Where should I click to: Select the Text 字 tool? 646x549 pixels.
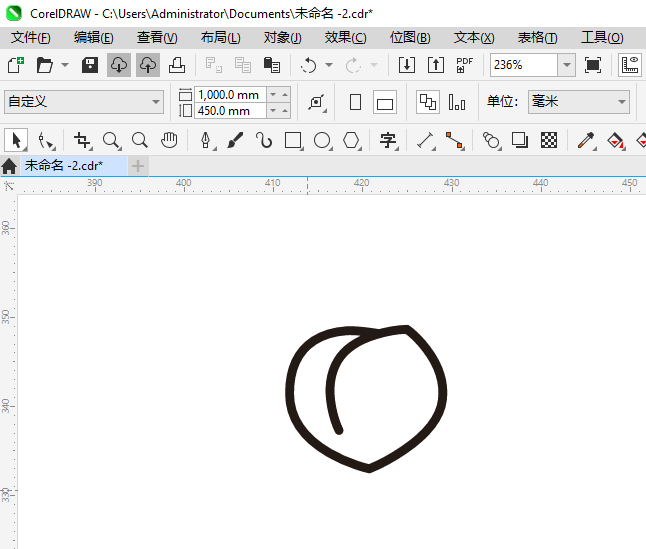[x=388, y=140]
